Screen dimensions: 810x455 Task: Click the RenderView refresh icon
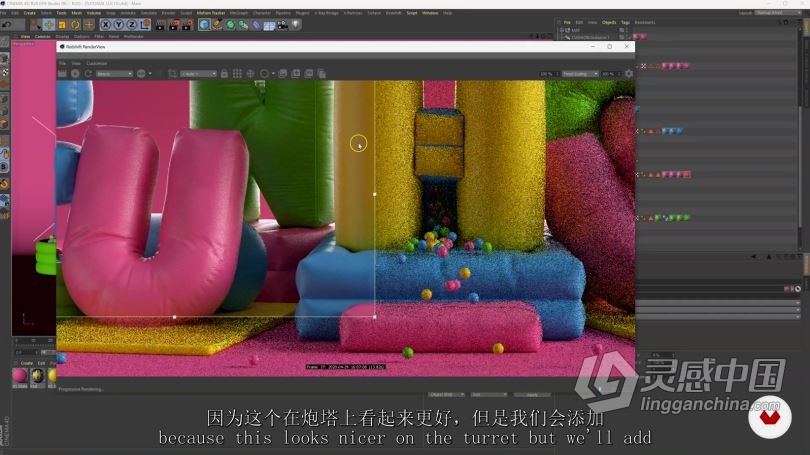pyautogui.click(x=88, y=74)
